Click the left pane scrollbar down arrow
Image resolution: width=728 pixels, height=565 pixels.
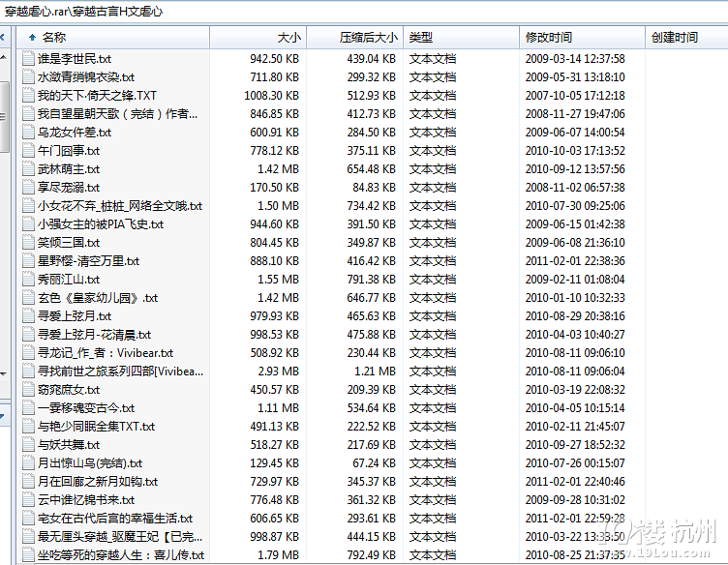(4, 373)
